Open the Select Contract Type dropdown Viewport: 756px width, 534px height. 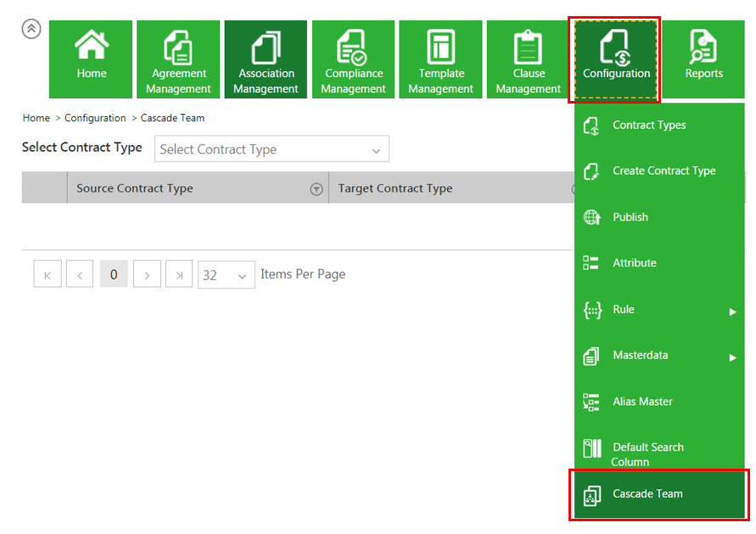coord(272,149)
